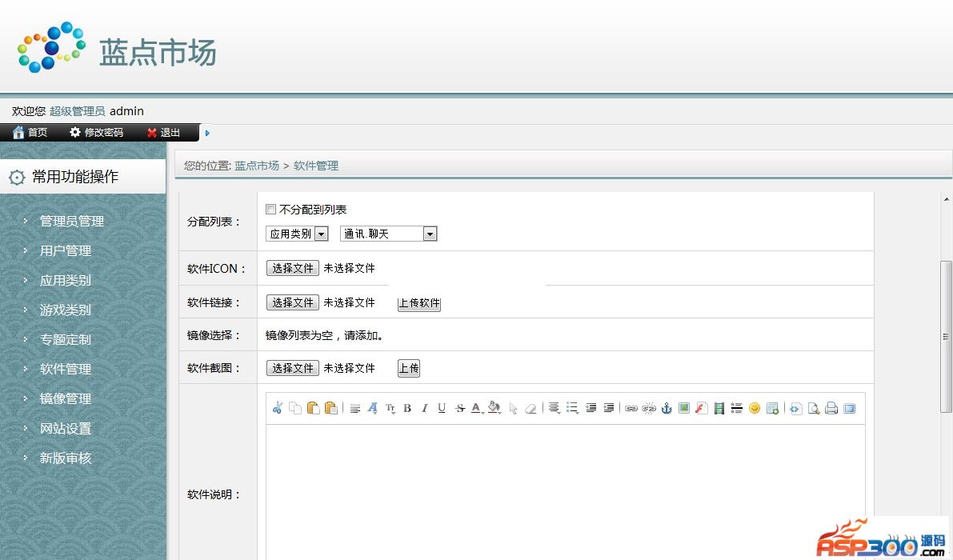
Task: Click the 上传 button for 软件截图
Action: (x=408, y=368)
